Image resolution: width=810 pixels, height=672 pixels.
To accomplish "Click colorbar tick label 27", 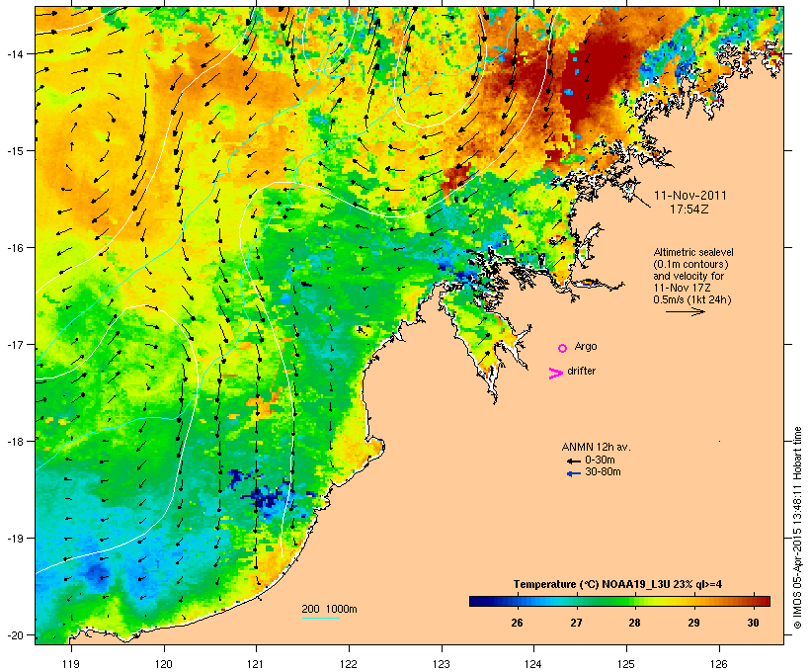I will pyautogui.click(x=576, y=623).
